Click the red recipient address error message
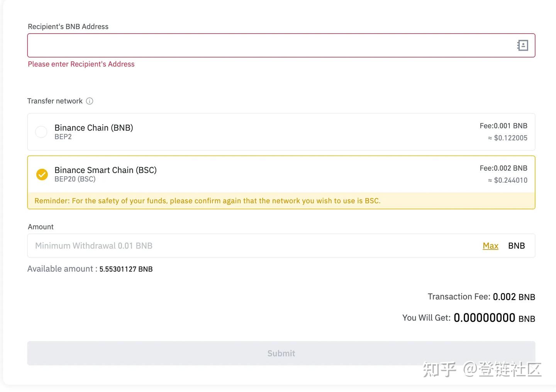Image resolution: width=556 pixels, height=392 pixels. click(81, 64)
